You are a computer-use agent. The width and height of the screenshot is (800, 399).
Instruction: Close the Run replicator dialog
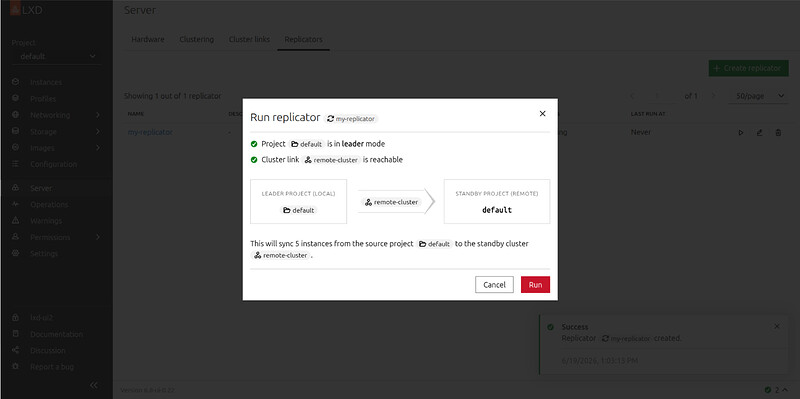pos(542,114)
